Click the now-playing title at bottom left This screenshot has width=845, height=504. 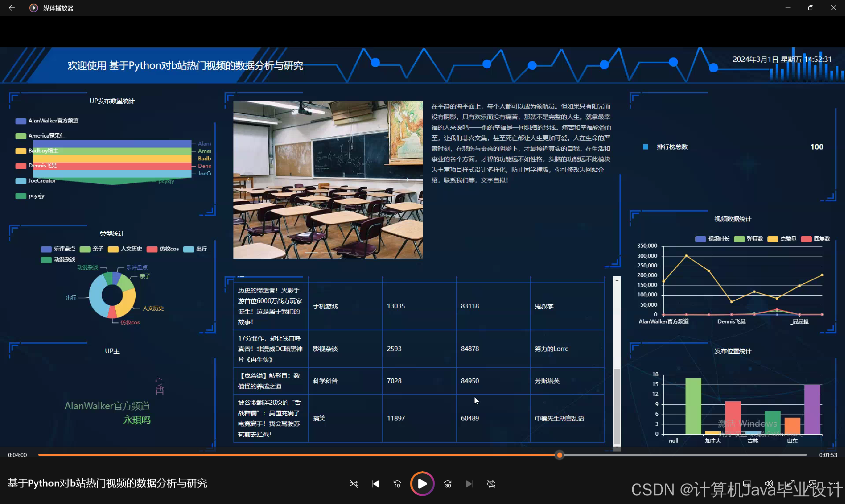107,483
